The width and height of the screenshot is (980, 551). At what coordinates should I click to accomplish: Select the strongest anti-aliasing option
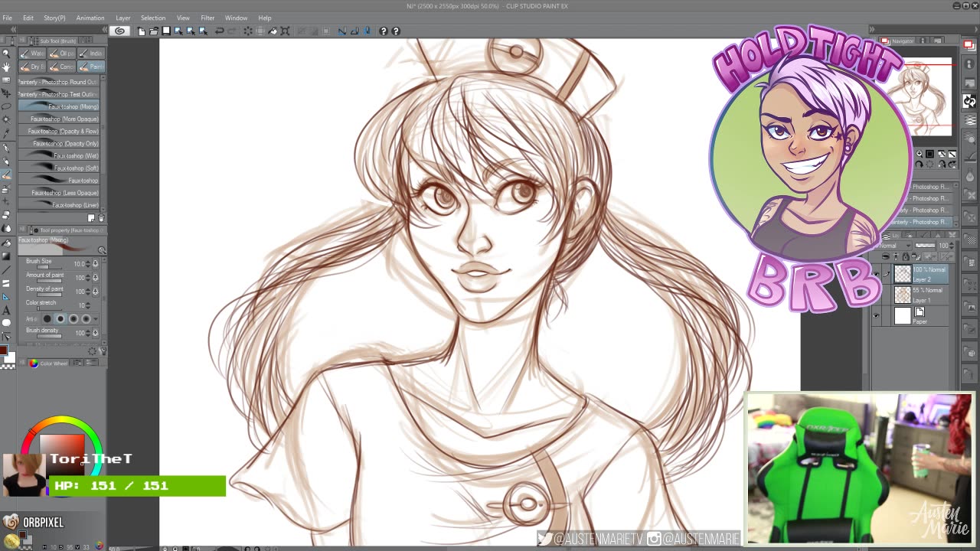pos(87,319)
